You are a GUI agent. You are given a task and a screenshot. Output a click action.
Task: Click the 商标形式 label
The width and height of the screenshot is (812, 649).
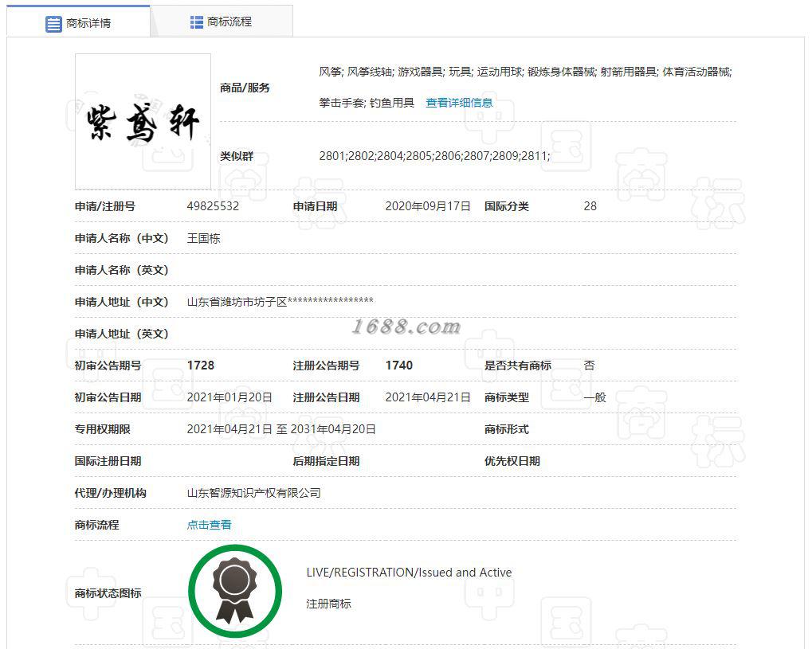507,429
